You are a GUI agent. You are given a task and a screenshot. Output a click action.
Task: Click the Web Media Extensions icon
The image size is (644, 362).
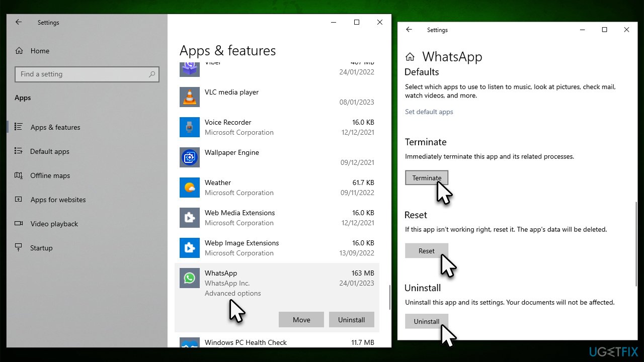pos(190,218)
